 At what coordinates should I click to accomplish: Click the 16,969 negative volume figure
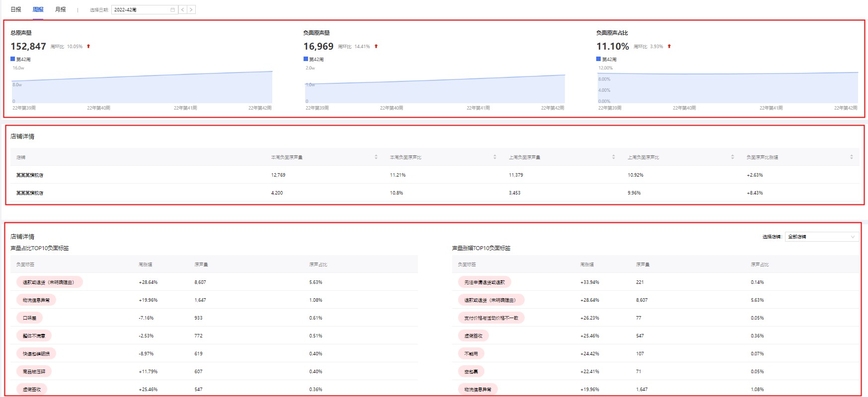pos(318,46)
